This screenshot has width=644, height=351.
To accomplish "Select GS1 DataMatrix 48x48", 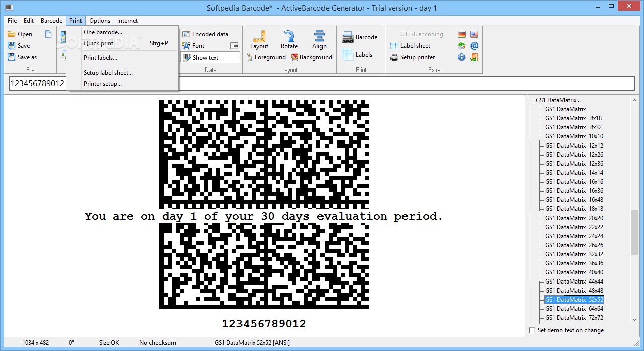I will coord(575,291).
